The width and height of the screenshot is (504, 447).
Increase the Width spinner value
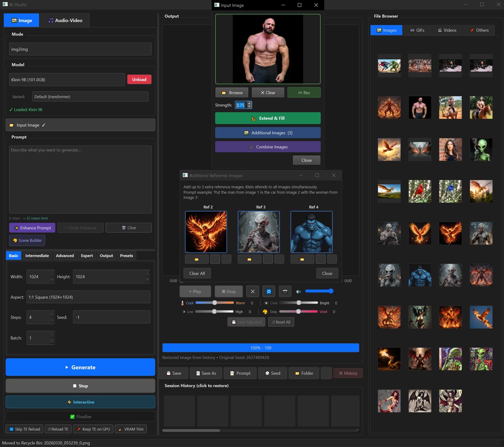[52, 273]
